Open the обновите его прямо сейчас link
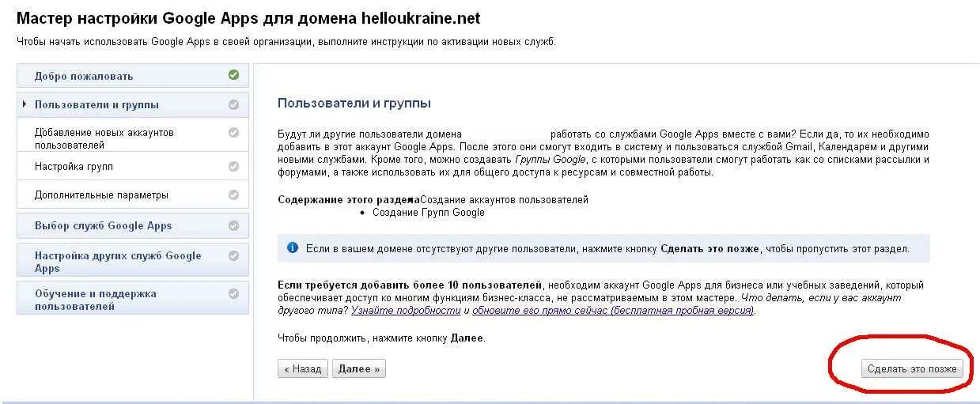Image resolution: width=980 pixels, height=404 pixels. 614,311
